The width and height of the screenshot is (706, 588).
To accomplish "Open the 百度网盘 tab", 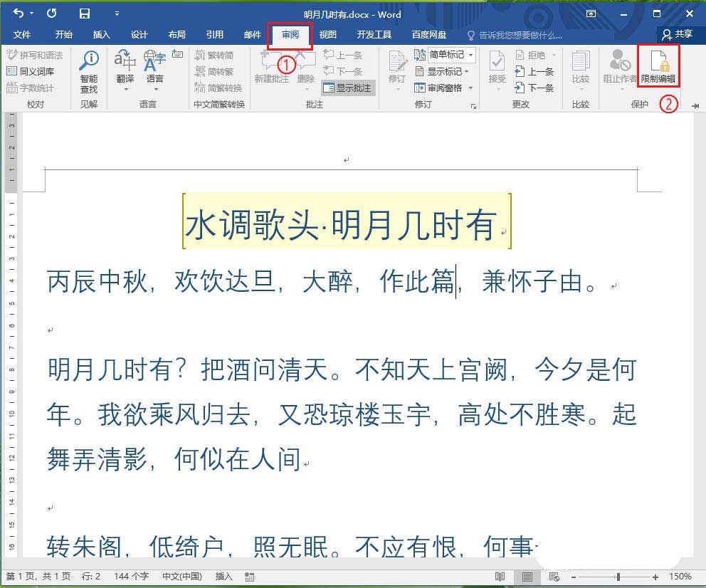I will [429, 35].
